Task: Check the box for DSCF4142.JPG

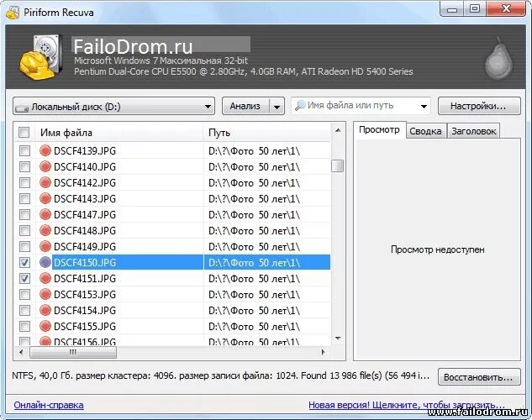Action: tap(24, 182)
